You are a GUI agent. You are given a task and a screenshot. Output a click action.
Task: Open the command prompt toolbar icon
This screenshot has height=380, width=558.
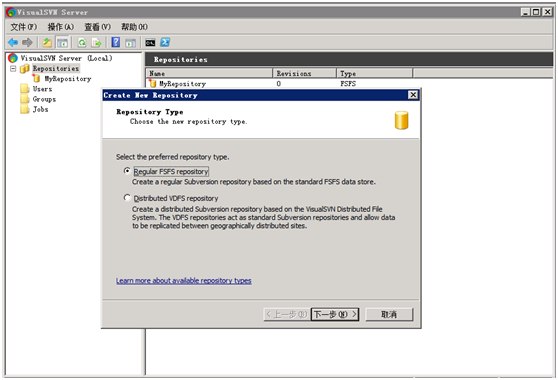point(150,43)
